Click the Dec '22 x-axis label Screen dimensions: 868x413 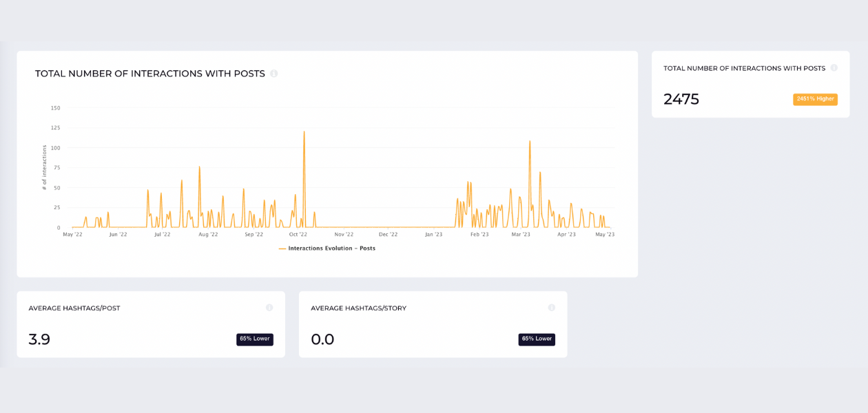388,234
